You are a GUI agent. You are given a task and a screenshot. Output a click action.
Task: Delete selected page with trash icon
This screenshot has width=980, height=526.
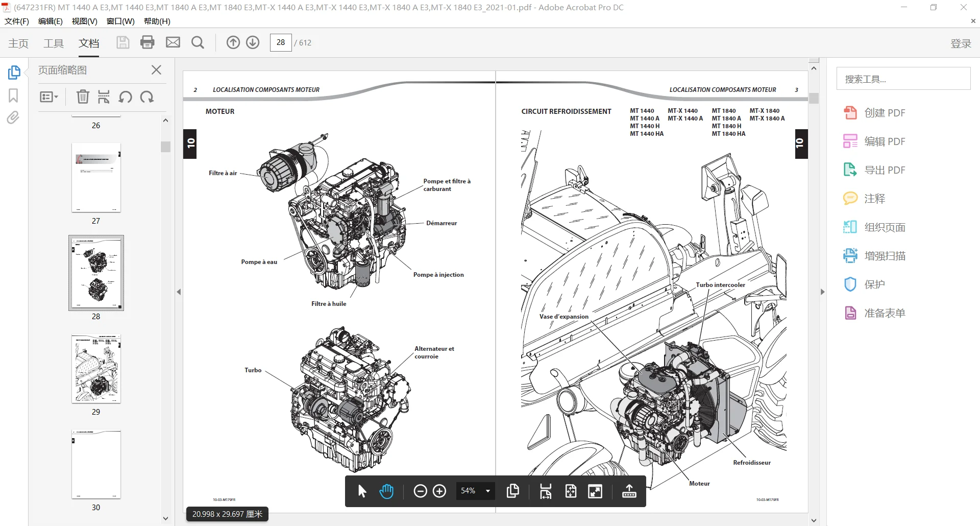click(83, 97)
